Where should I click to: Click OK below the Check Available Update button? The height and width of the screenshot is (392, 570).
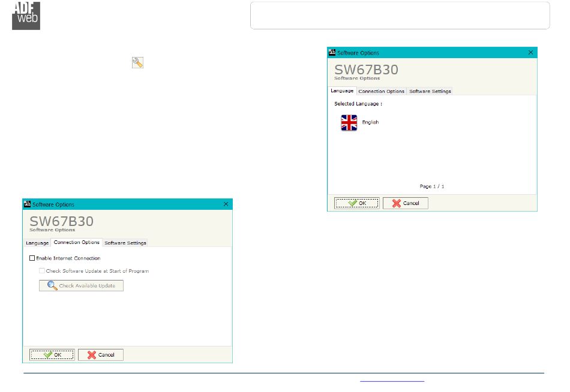[52, 355]
